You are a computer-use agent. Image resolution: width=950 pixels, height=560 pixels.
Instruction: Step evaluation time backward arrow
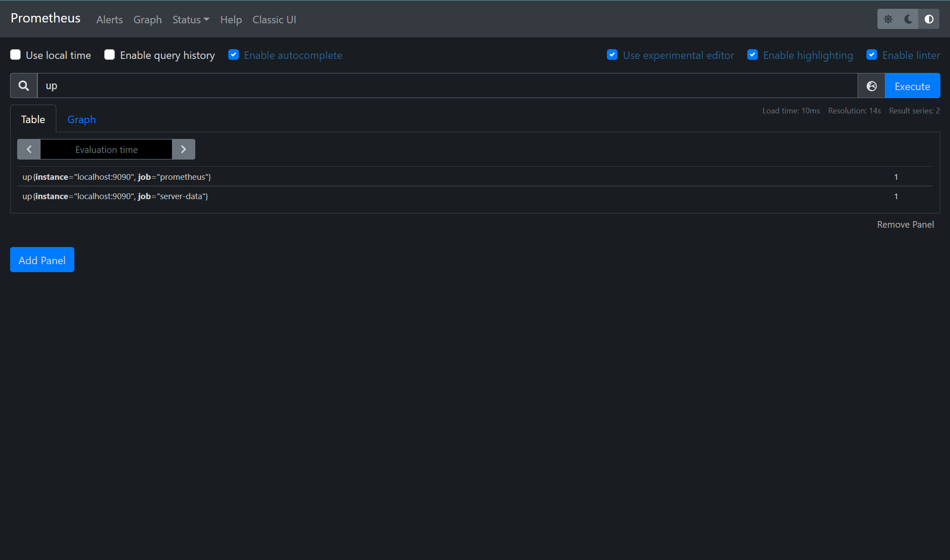click(29, 149)
